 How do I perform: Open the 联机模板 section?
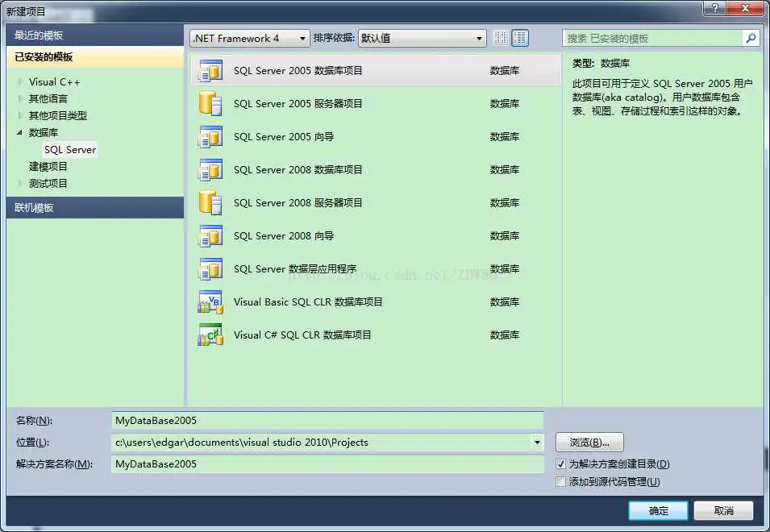95,208
